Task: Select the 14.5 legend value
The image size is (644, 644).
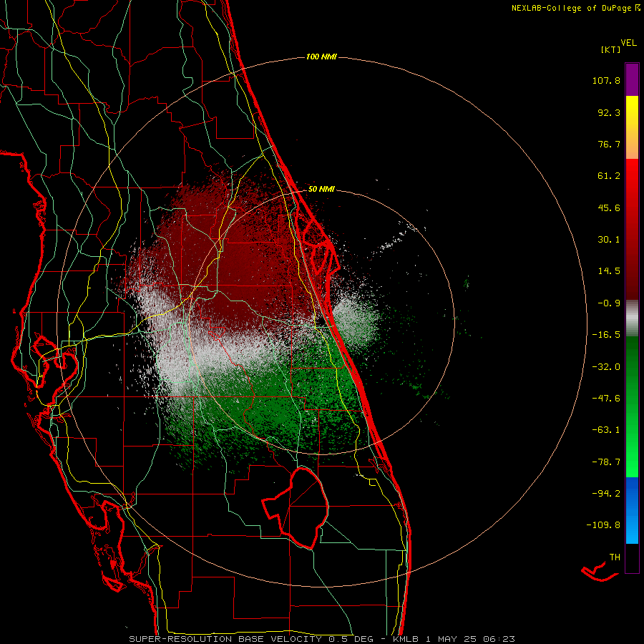Action: click(609, 271)
